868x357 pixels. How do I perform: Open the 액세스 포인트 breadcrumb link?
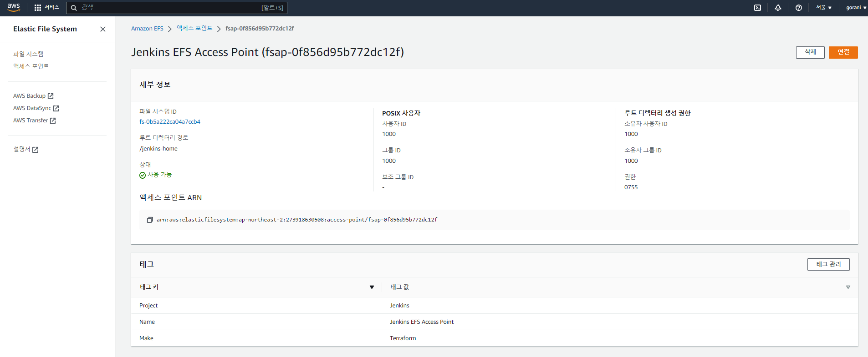194,28
